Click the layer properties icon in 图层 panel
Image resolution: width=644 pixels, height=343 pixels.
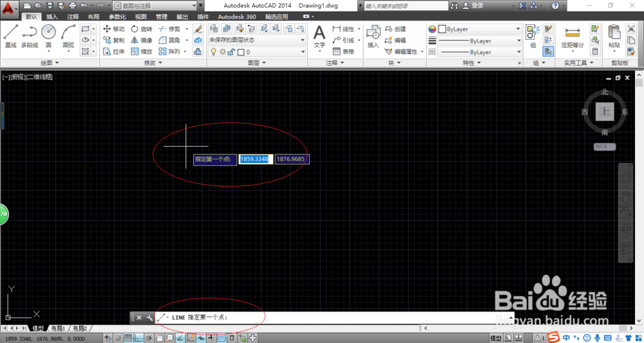pyautogui.click(x=214, y=29)
